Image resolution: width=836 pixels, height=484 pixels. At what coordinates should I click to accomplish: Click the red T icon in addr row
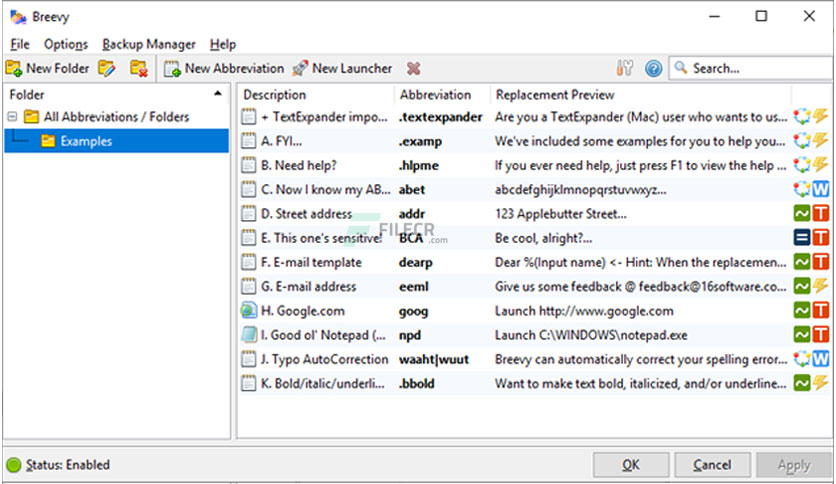(821, 213)
